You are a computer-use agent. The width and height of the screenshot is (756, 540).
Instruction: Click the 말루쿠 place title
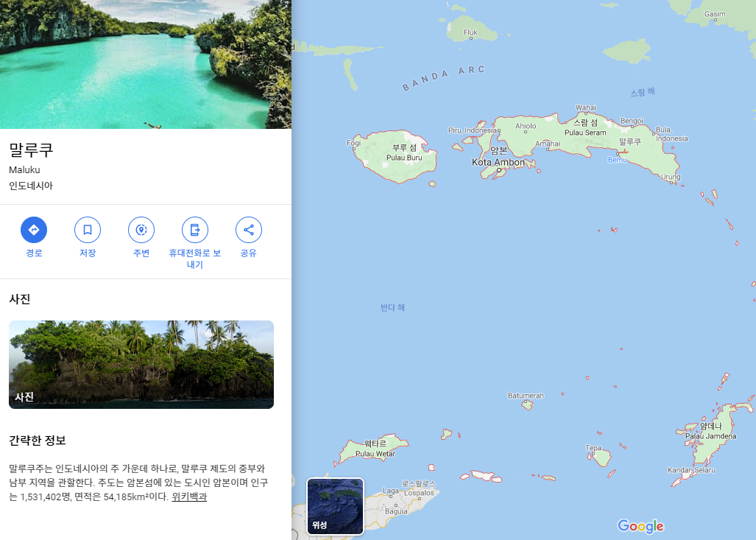pos(31,150)
